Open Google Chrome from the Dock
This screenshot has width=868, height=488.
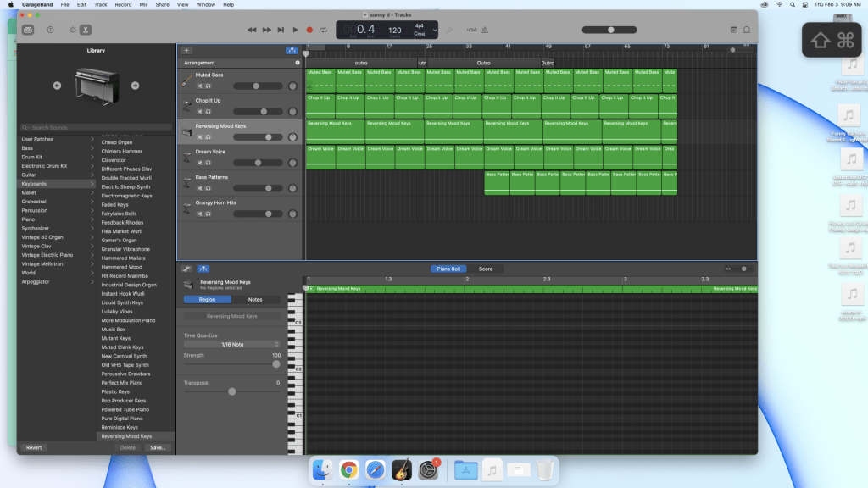coord(348,469)
